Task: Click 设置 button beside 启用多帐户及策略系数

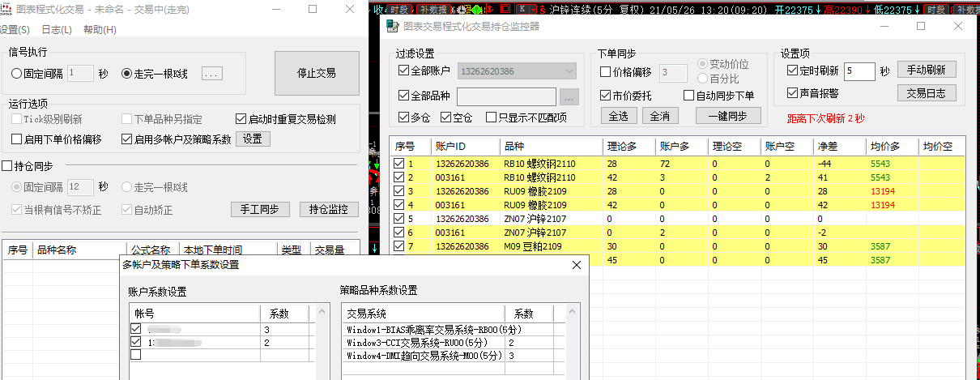Action: [x=253, y=139]
